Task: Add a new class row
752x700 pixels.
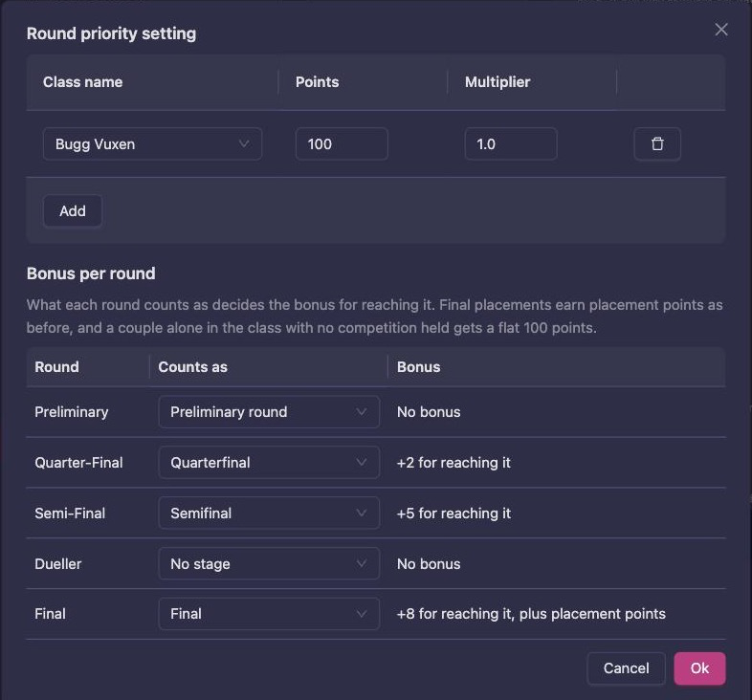Action: coord(73,211)
